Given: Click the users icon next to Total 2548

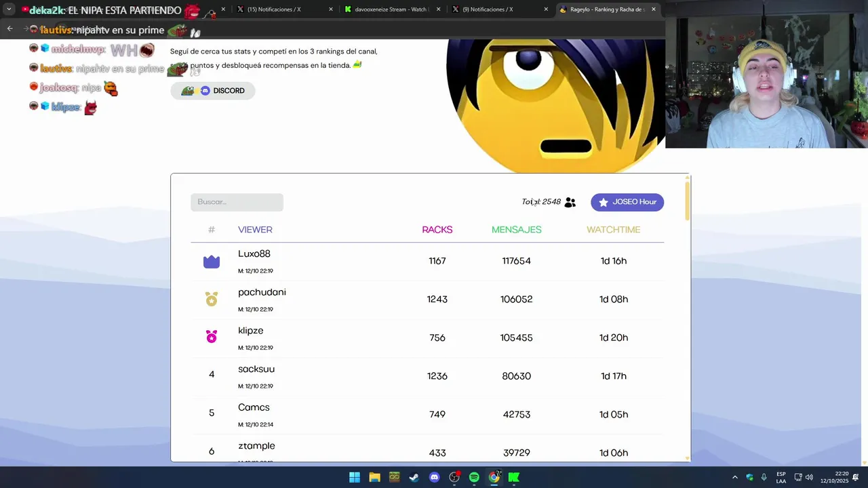Looking at the screenshot, I should (x=570, y=202).
